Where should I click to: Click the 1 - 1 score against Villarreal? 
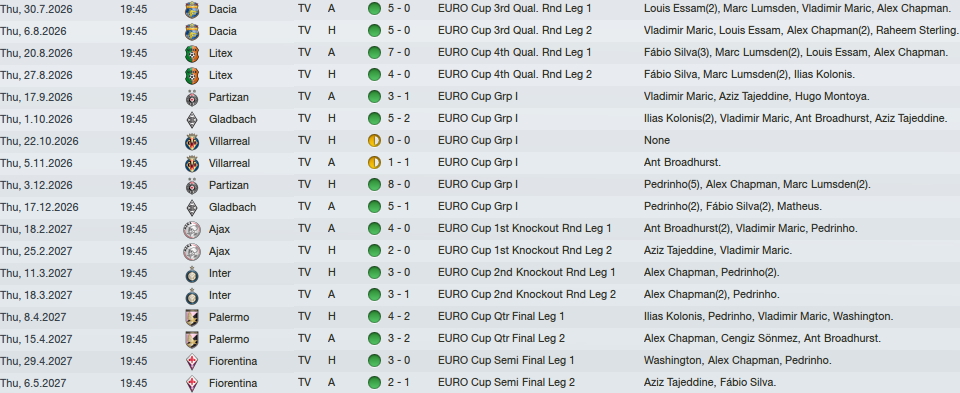[x=399, y=163]
